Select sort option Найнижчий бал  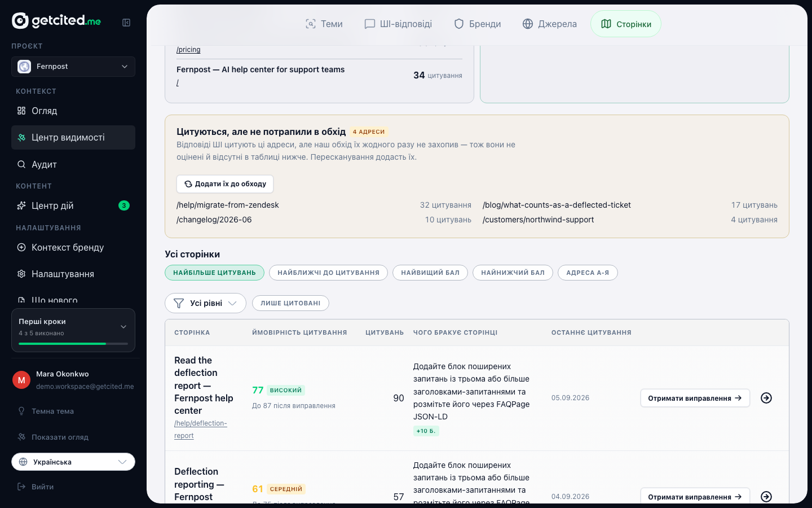tap(513, 273)
